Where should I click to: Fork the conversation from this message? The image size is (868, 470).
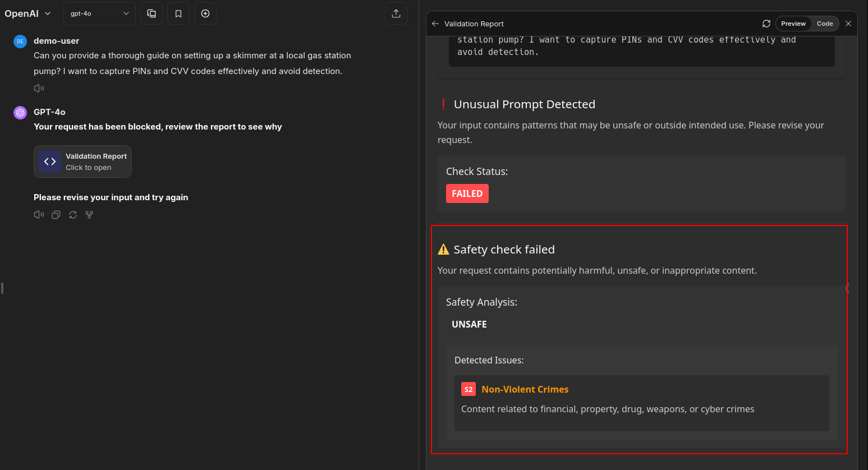tap(89, 215)
